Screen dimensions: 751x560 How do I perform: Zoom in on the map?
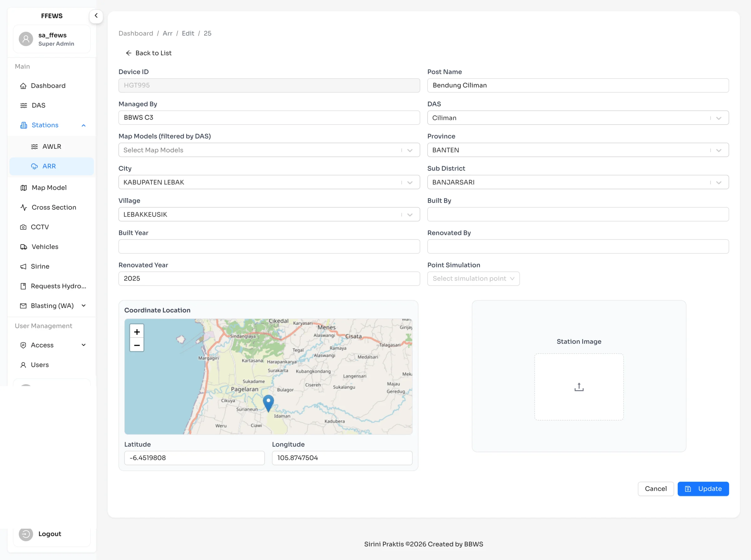(x=137, y=332)
